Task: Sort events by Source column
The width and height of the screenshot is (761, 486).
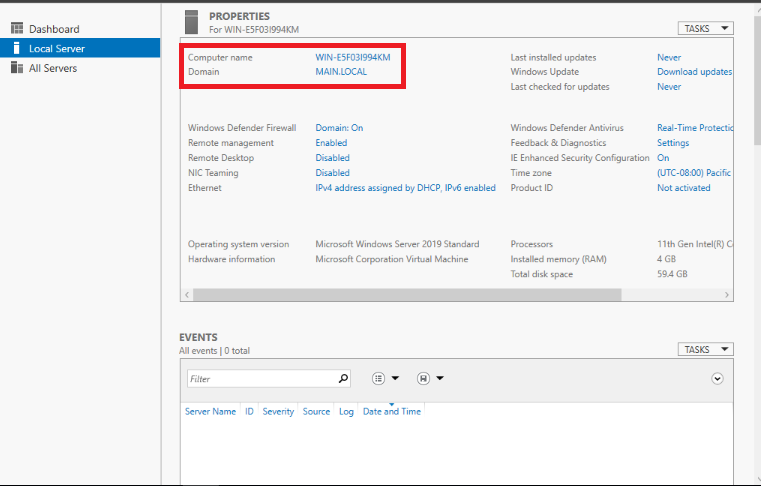Action: tap(316, 412)
